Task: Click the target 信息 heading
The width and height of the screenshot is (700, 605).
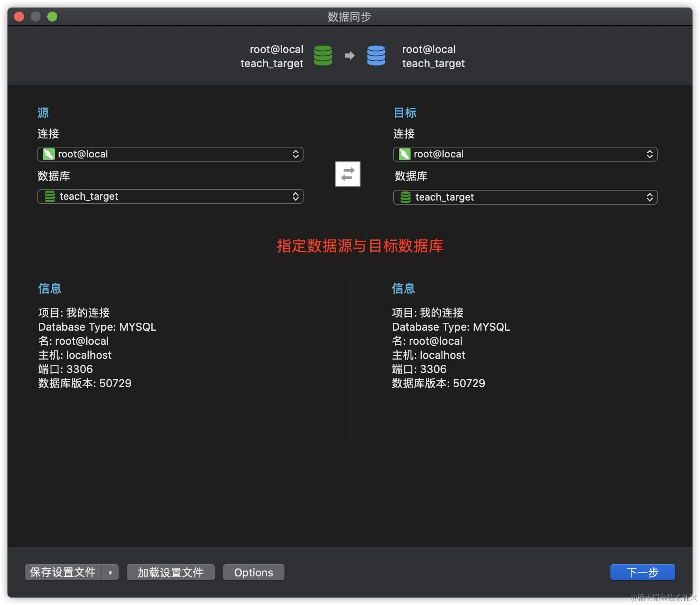Action: [403, 288]
